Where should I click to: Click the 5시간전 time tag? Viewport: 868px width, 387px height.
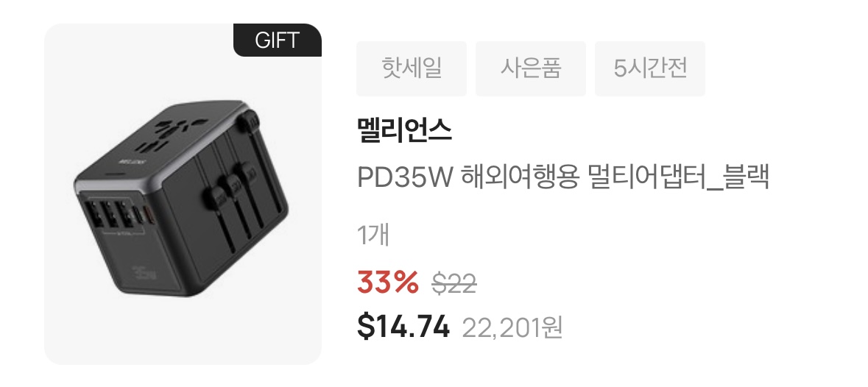click(x=650, y=68)
